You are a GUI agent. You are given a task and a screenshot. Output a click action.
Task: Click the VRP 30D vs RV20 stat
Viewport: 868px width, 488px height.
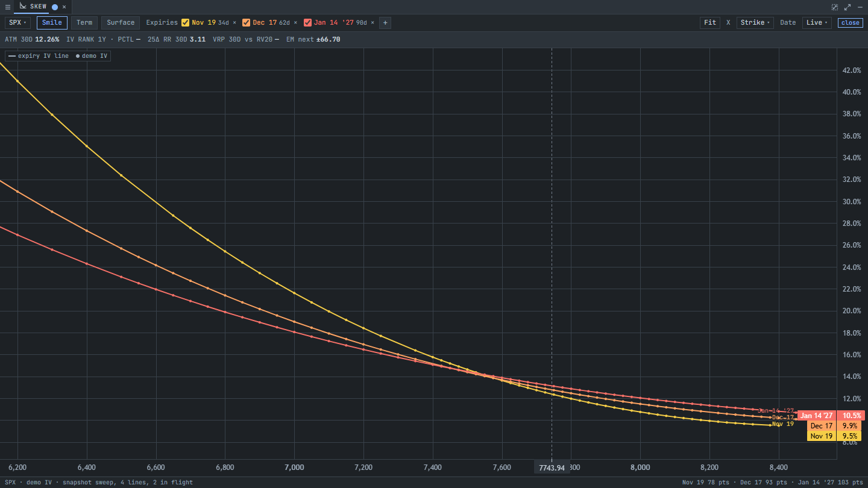246,39
